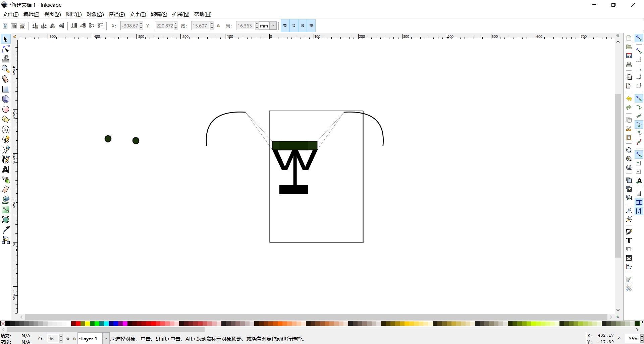644x344 pixels.
Task: Click the no-color X swatch
Action: click(x=3, y=324)
